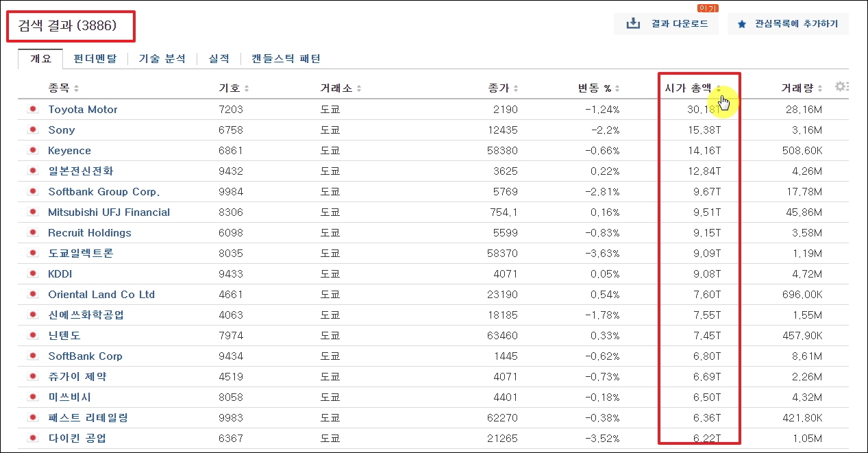
Task: Click the star icon on 관심목록에 추가하기
Action: click(742, 24)
